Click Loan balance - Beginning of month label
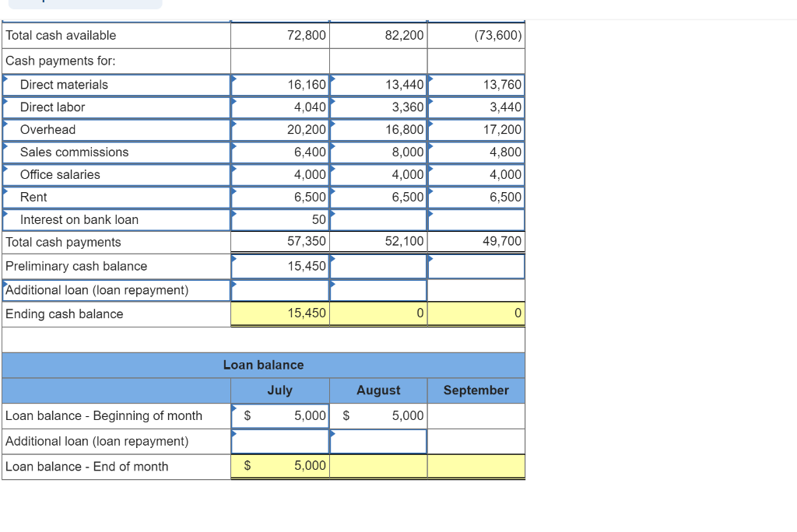Screen dimensions: 797x532 (x=104, y=415)
